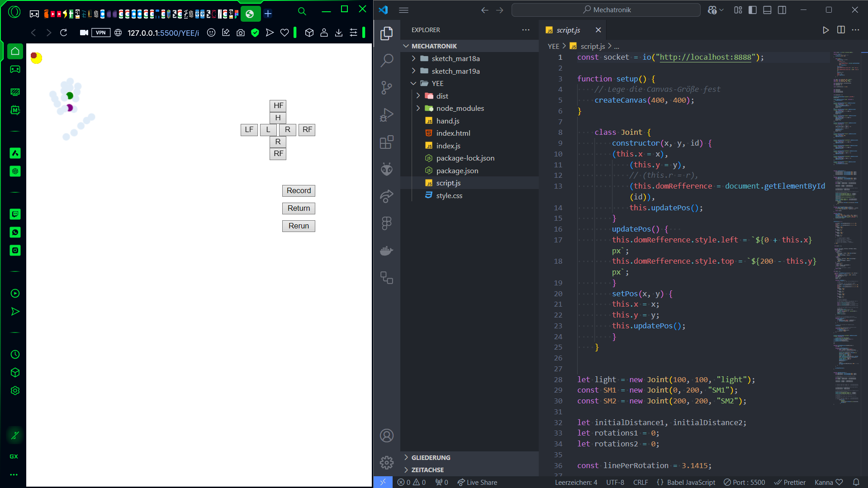Open VS Code application hamburger menu
The height and width of the screenshot is (488, 868).
point(404,10)
